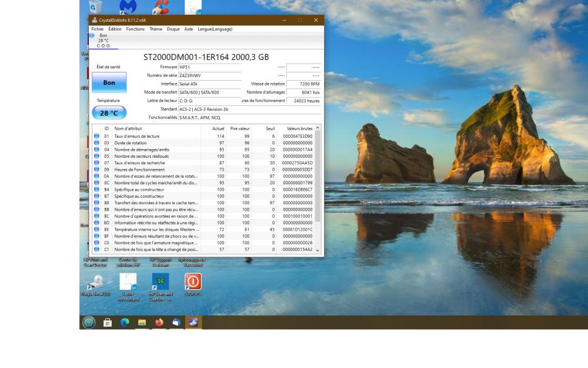Open the Mail app from the taskbar

(176, 322)
